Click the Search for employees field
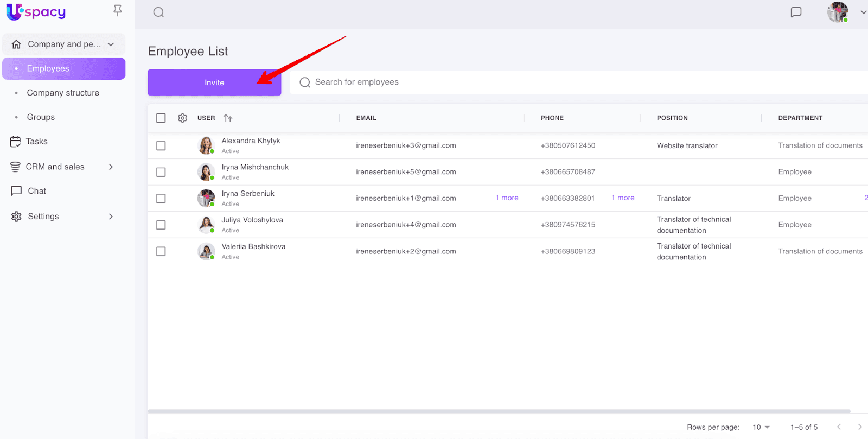 [488, 82]
